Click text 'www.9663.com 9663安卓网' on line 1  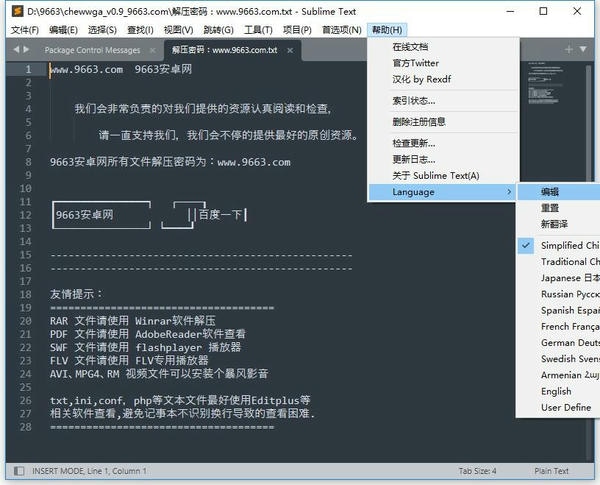click(121, 69)
